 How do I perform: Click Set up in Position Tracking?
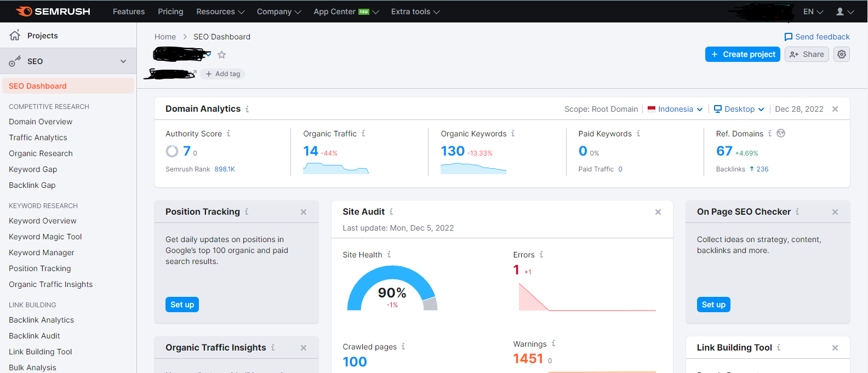click(182, 305)
